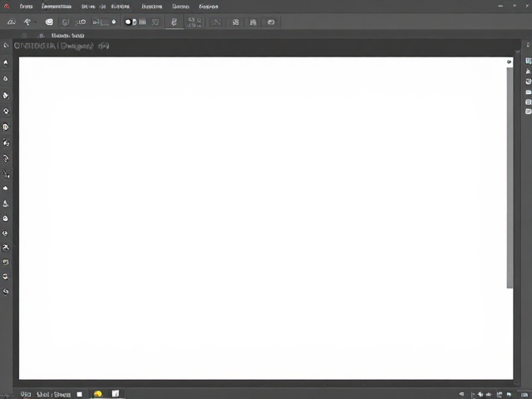The width and height of the screenshot is (532, 399).
Task: Click the red application logo icon
Action: pyautogui.click(x=7, y=6)
